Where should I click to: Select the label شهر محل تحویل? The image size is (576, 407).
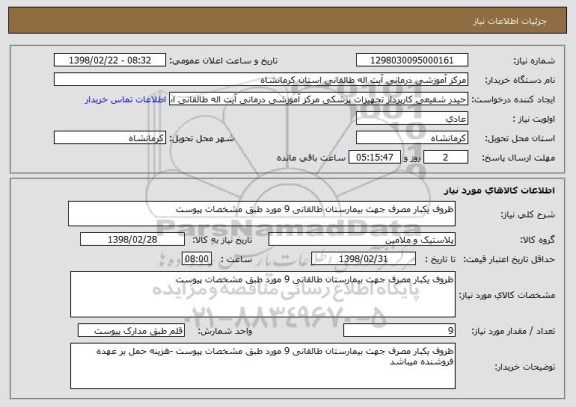pos(202,139)
